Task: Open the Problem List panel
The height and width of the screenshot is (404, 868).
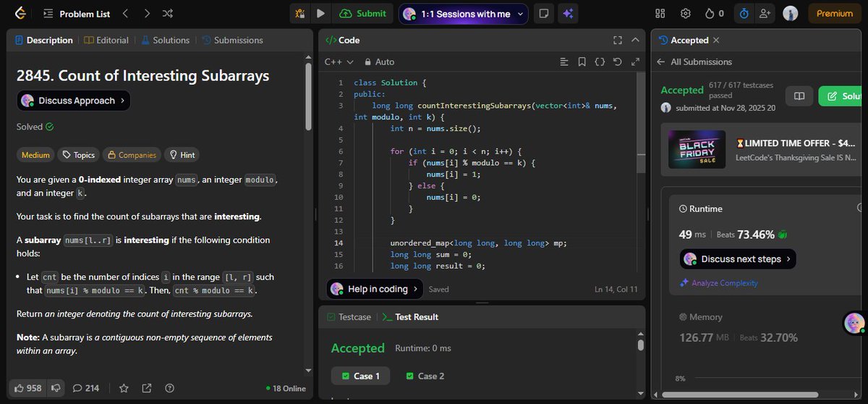Action: [75, 14]
